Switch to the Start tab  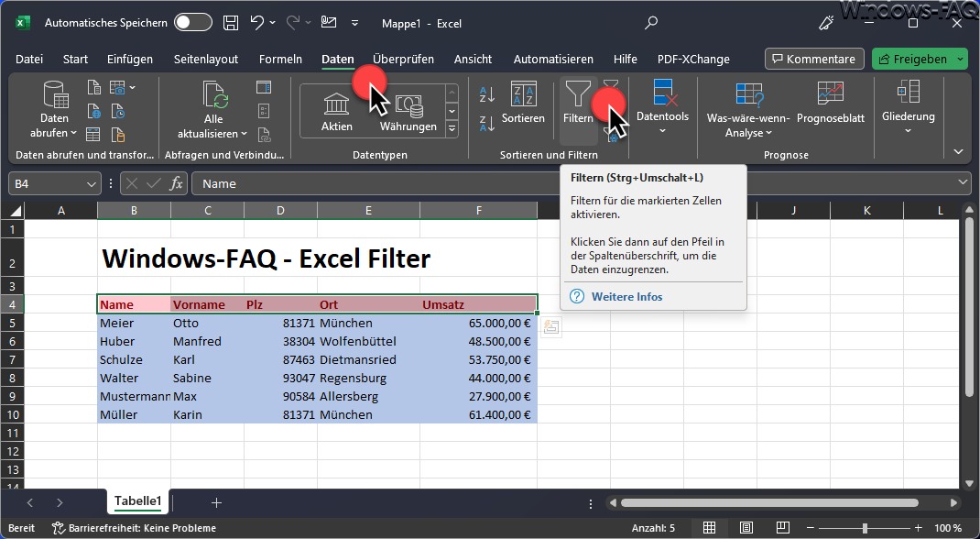click(x=75, y=60)
